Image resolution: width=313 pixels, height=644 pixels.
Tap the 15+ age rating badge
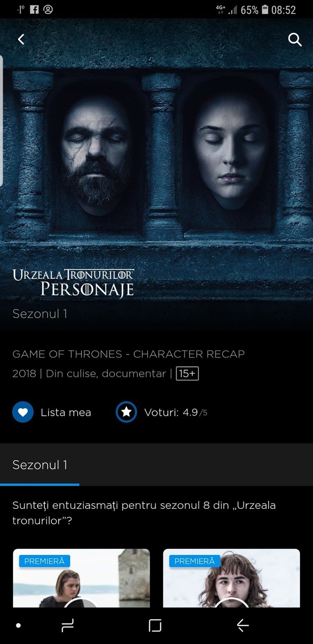[x=187, y=374]
